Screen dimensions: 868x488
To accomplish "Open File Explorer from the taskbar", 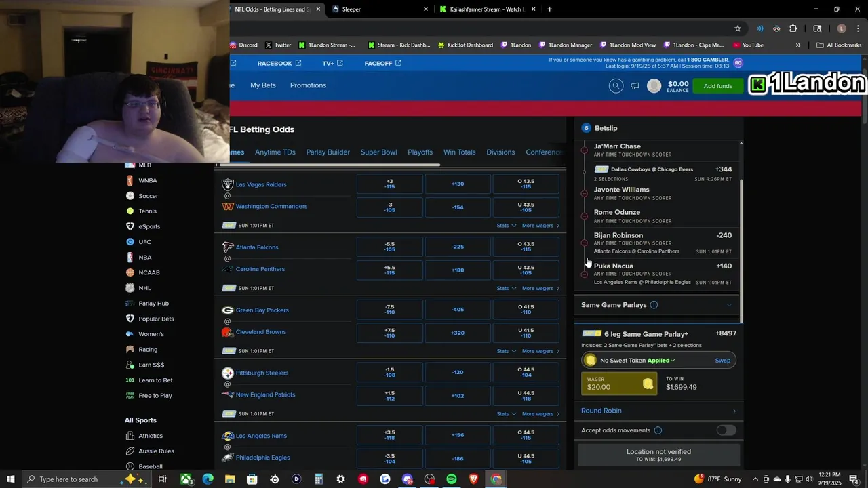I will [x=230, y=479].
